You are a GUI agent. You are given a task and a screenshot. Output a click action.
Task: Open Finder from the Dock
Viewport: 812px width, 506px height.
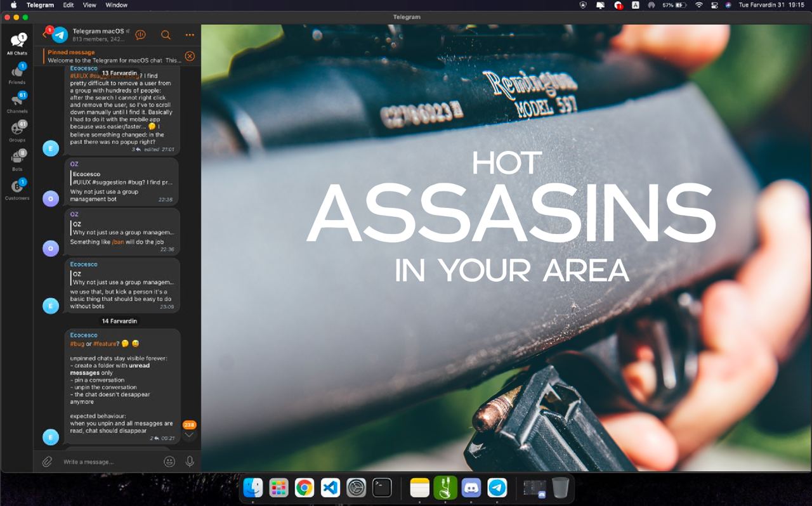(253, 488)
